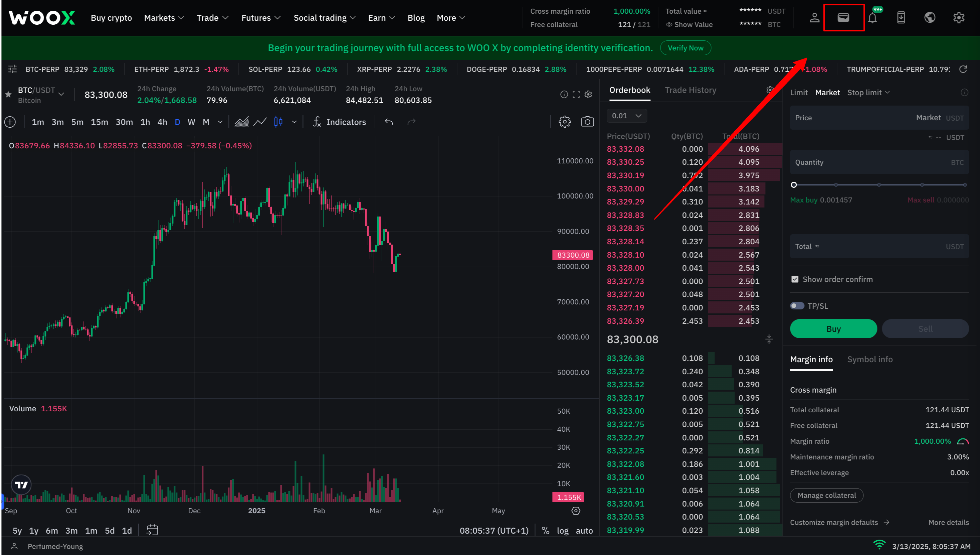Open the mobile app download icon

tap(901, 17)
